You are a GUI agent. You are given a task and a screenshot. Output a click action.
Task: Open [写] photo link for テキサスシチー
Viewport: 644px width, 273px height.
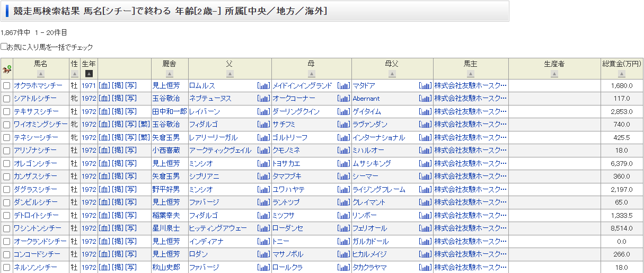coord(131,111)
